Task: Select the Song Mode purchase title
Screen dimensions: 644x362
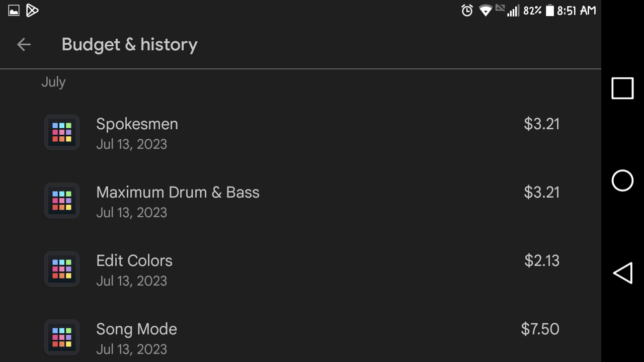Action: pyautogui.click(x=136, y=329)
